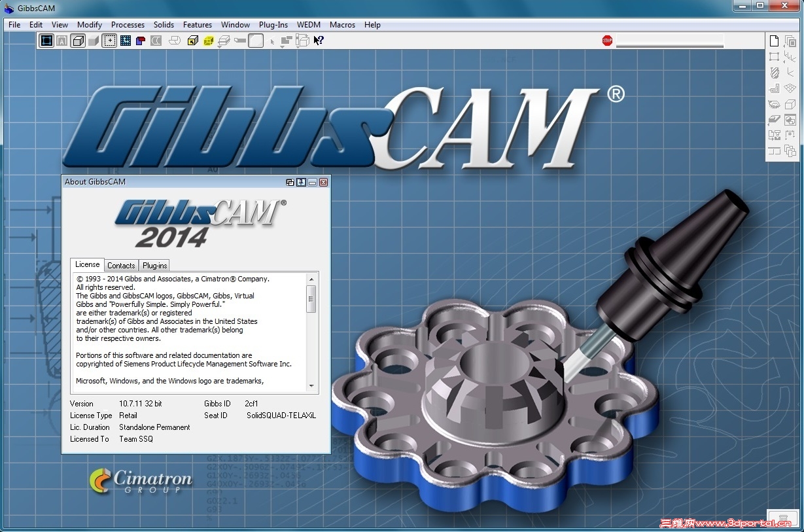This screenshot has width=804, height=532.
Task: Activate the context help arrow toolbar icon
Action: click(x=319, y=40)
